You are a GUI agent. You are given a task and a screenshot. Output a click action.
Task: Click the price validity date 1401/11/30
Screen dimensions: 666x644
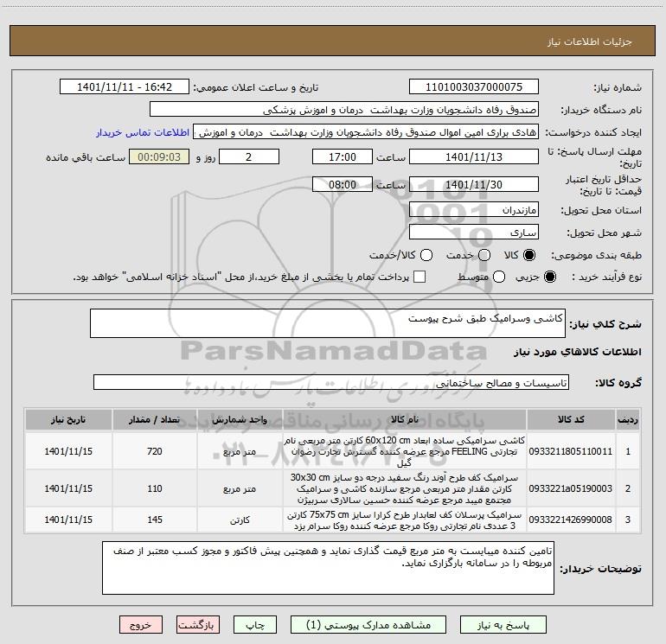pyautogui.click(x=474, y=184)
